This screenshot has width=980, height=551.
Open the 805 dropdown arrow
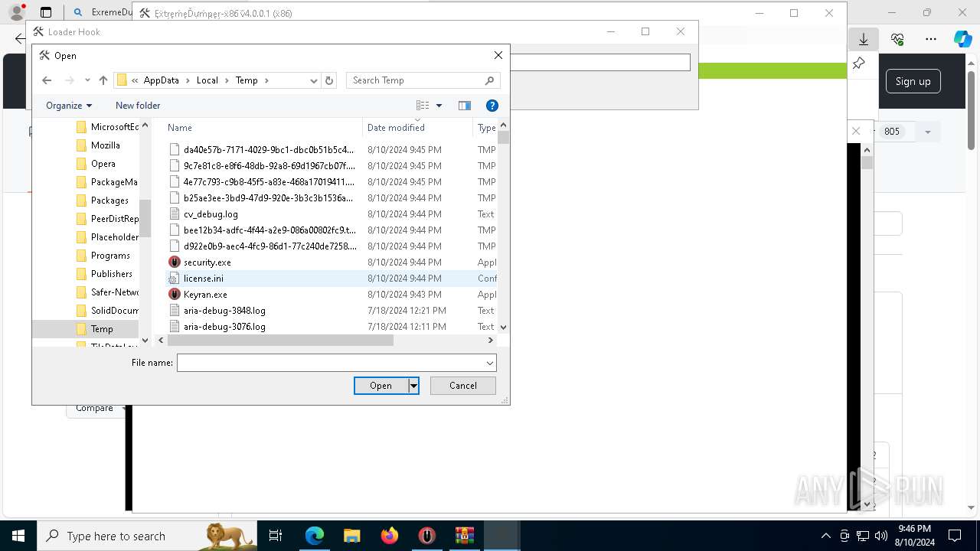(x=927, y=132)
